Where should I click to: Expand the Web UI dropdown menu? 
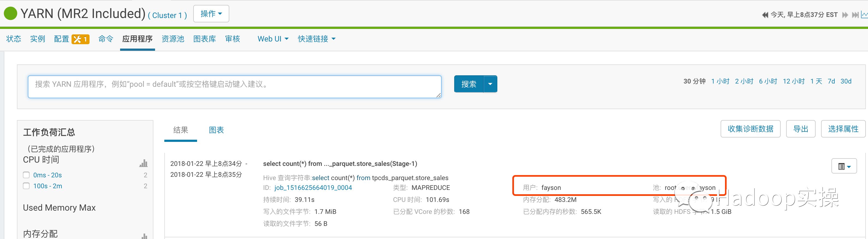[273, 39]
